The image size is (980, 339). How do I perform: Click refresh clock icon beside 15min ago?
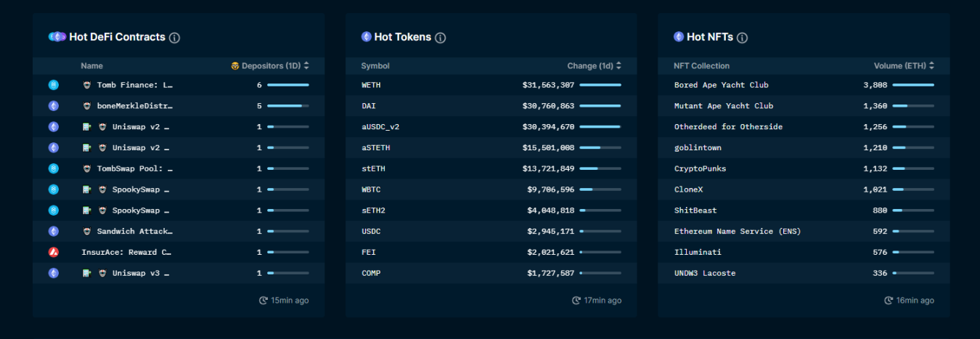[264, 301]
